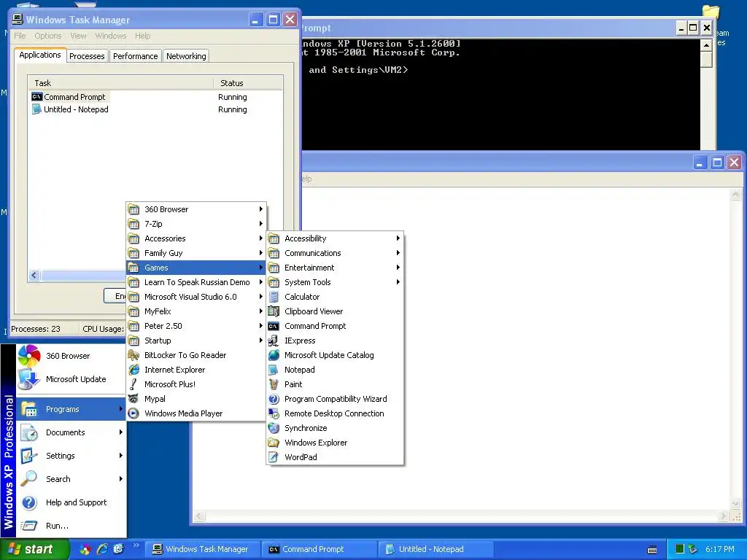This screenshot has height=560, width=747.
Task: Switch to the Networking tab
Action: click(x=186, y=56)
